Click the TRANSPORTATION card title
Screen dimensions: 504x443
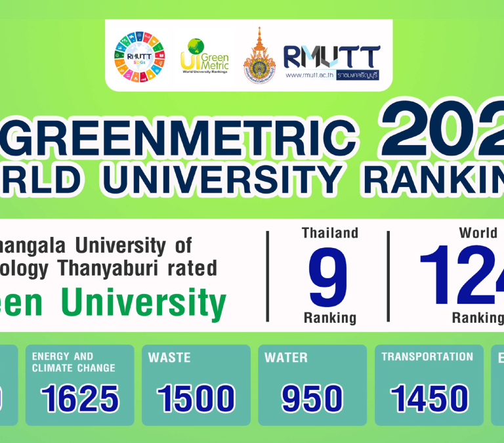[x=427, y=356]
